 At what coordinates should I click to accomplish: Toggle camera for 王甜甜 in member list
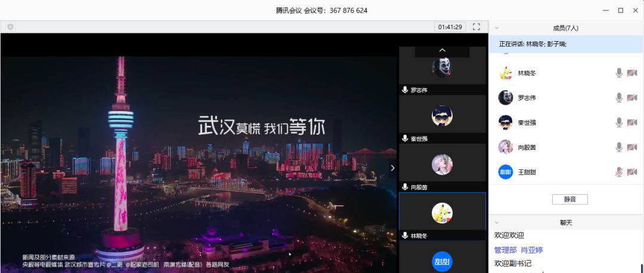coord(631,172)
